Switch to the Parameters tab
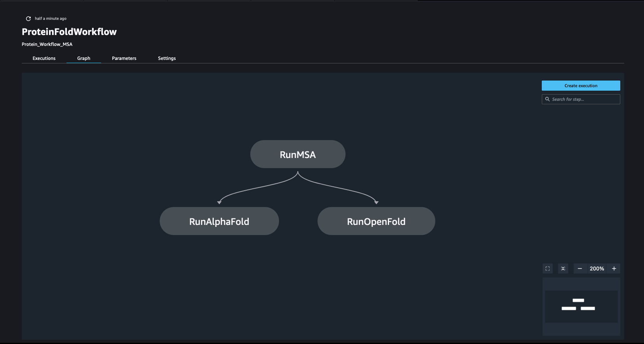The width and height of the screenshot is (644, 344). click(x=124, y=58)
